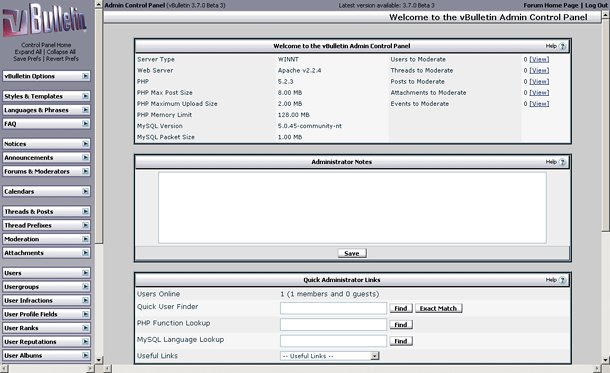Focus the Quick User Finder field
Image resolution: width=610 pixels, height=373 pixels.
coord(333,308)
